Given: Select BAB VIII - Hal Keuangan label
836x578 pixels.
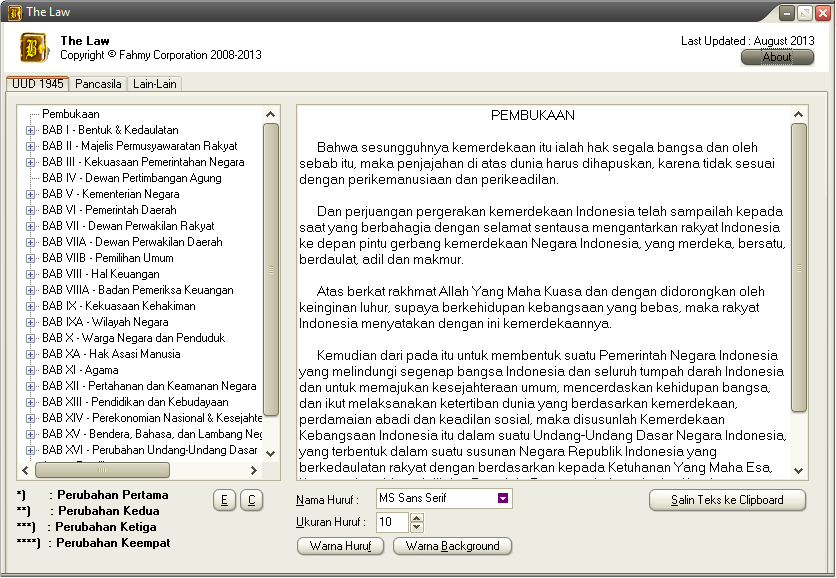Looking at the screenshot, I should (x=101, y=274).
